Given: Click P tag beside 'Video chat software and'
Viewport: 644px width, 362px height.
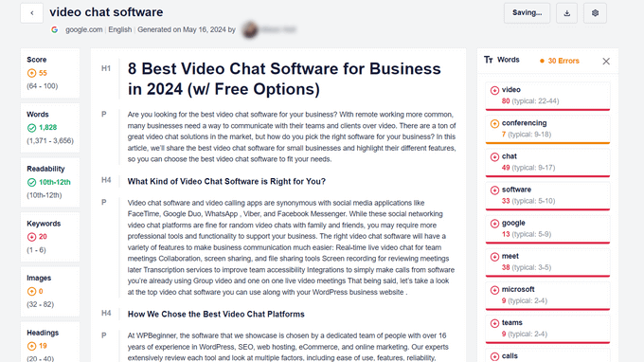Looking at the screenshot, I should [x=104, y=202].
